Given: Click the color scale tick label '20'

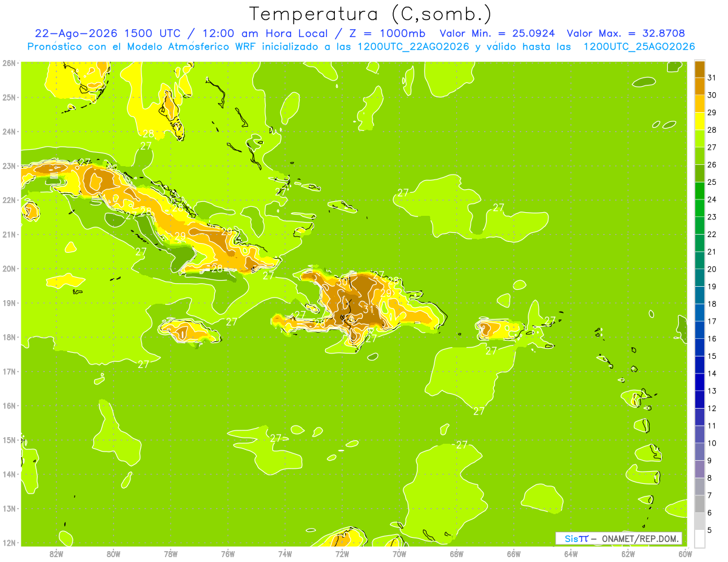Looking at the screenshot, I should tap(712, 269).
